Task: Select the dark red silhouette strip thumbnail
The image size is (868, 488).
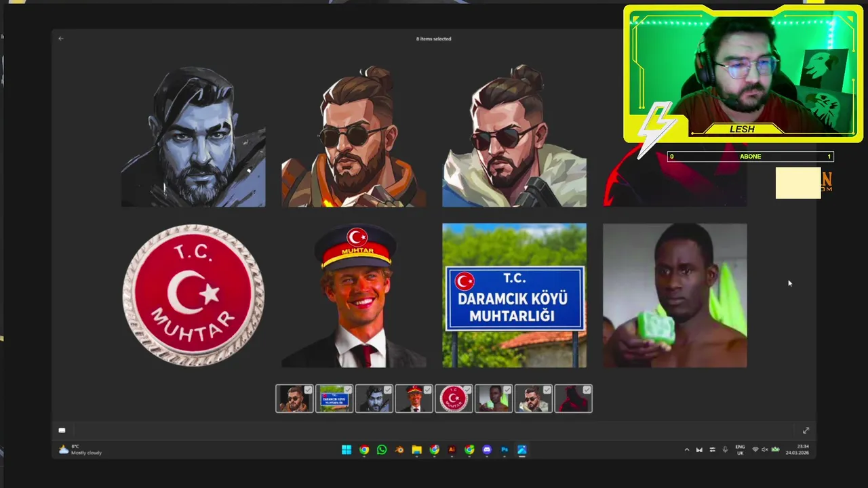Action: 574,399
